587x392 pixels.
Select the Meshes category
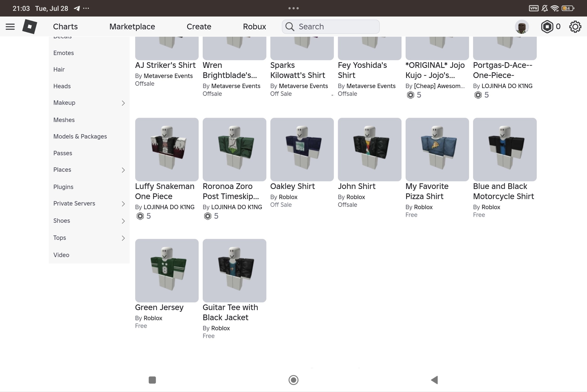64,120
